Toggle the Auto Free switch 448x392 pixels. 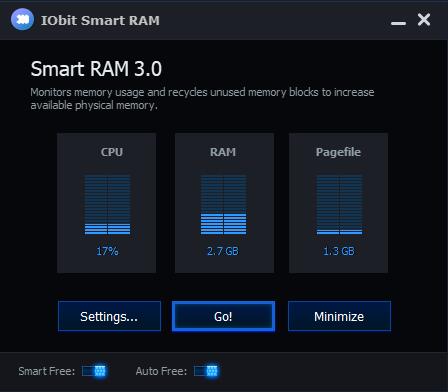coord(206,371)
